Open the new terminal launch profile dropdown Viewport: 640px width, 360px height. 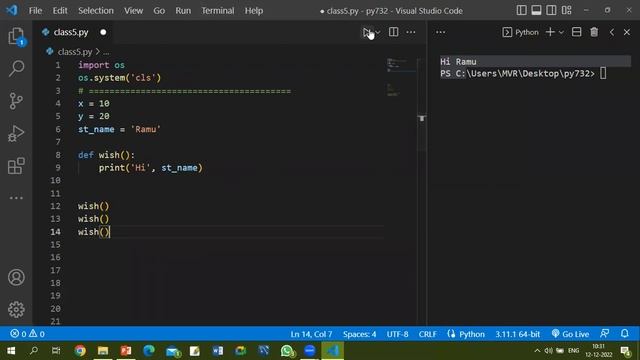(561, 32)
